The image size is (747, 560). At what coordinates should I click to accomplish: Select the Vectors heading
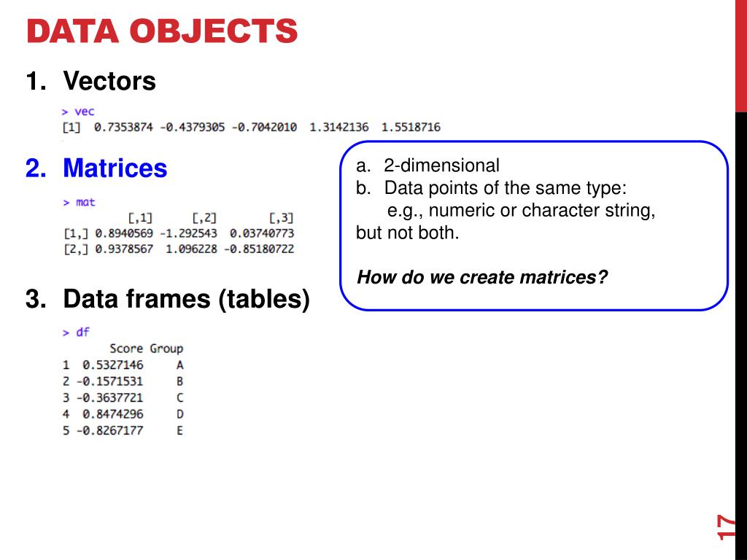(109, 80)
